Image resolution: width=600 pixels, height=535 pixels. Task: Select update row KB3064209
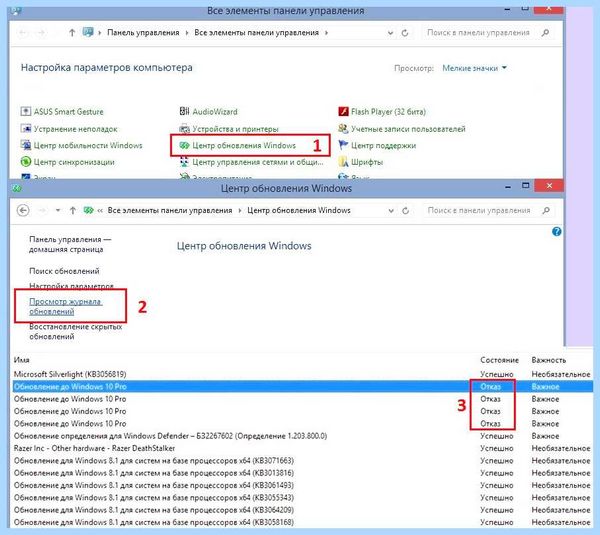(302, 510)
